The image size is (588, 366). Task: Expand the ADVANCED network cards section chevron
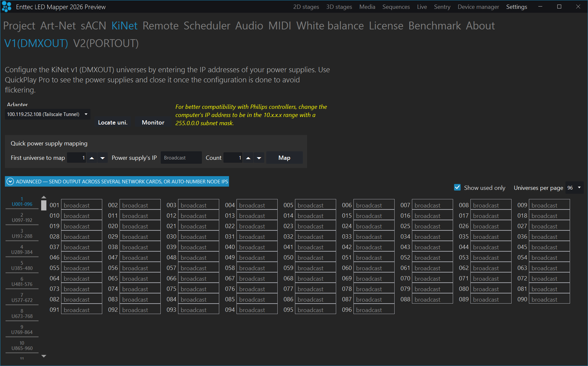coord(10,182)
